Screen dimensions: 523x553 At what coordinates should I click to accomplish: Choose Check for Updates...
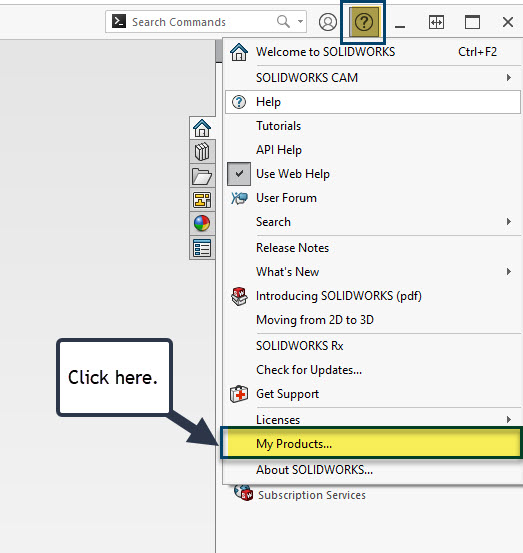pos(373,370)
